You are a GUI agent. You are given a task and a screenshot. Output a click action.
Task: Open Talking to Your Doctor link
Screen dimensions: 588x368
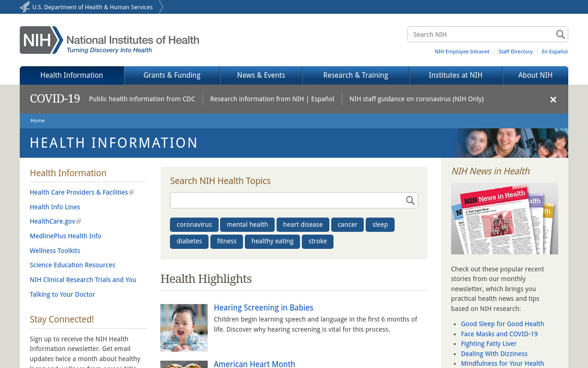click(62, 294)
